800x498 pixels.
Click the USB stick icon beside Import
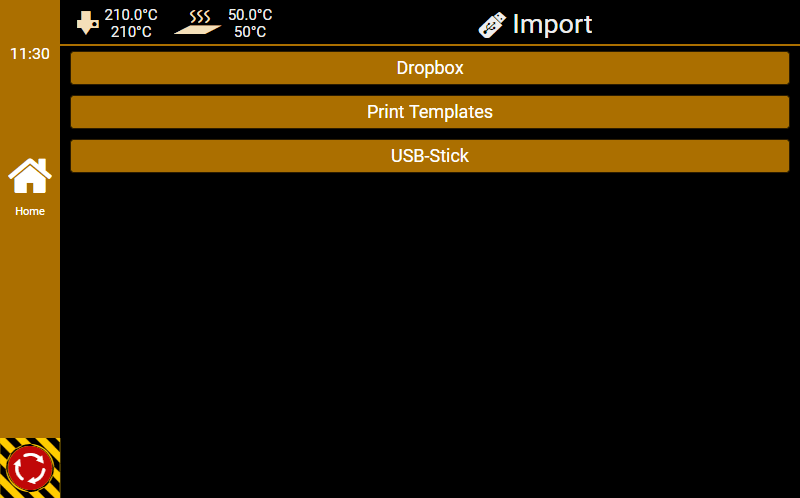click(x=492, y=25)
